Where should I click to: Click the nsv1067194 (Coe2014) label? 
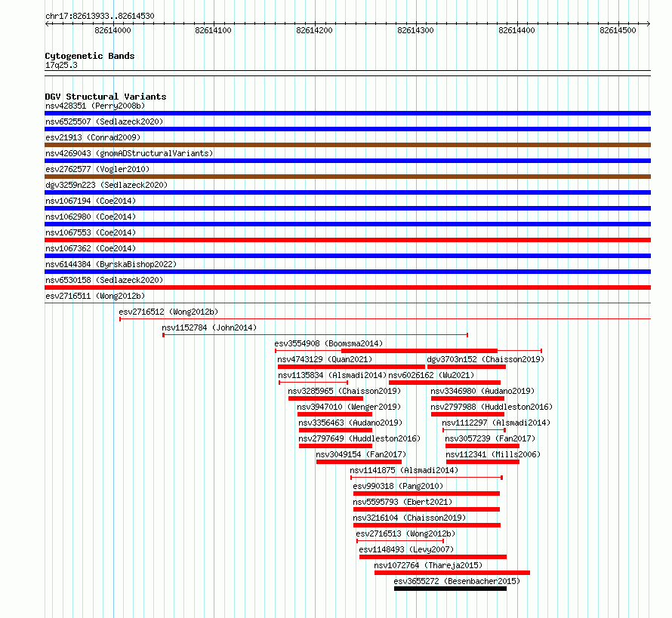tap(91, 201)
